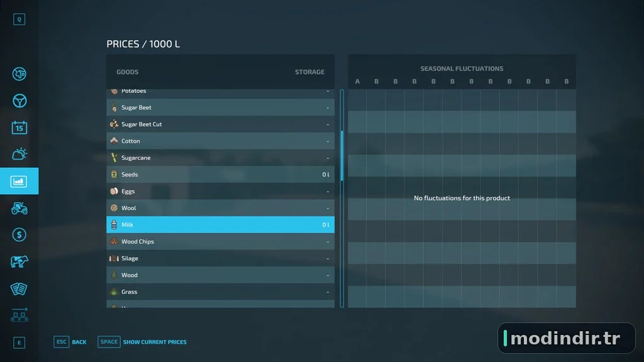Click the Wood tree icon

(x=114, y=275)
